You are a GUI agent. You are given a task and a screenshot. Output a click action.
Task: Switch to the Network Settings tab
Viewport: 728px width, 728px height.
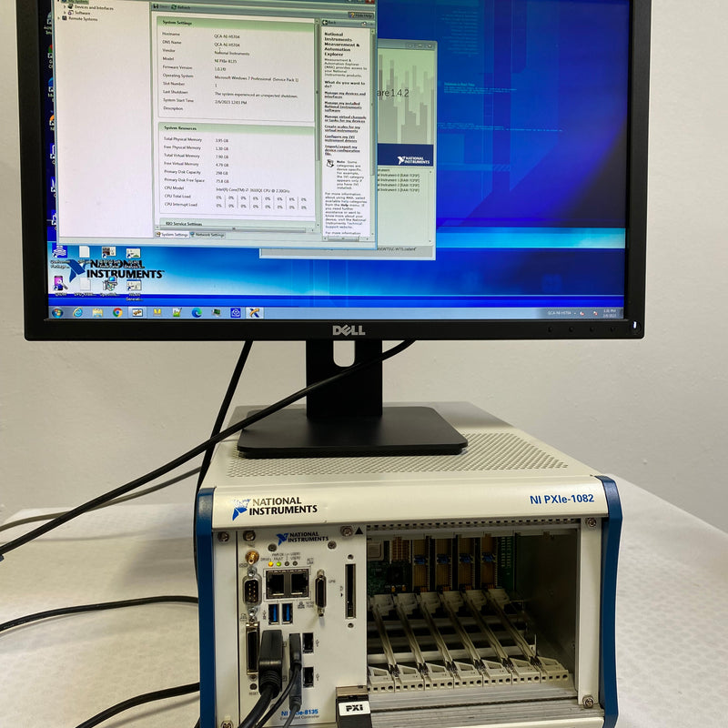click(207, 233)
